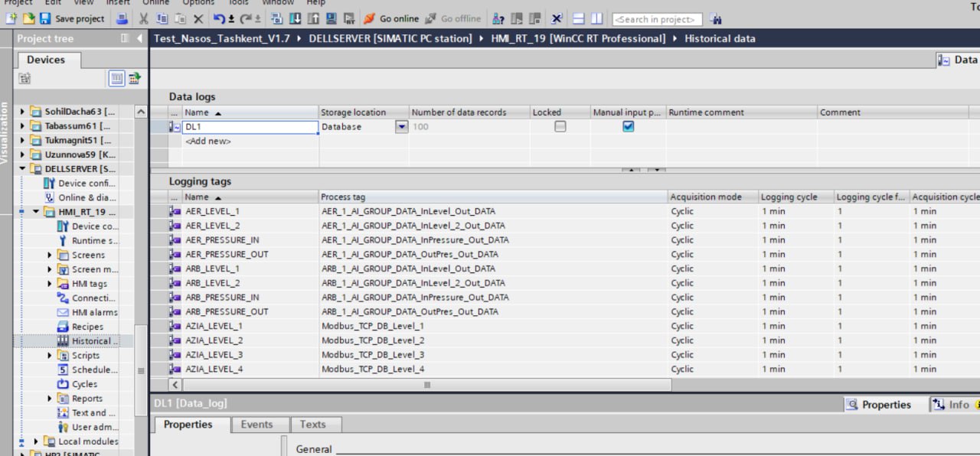Expand Reports folder in tree
Screen dimensions: 980x456
pyautogui.click(x=50, y=399)
